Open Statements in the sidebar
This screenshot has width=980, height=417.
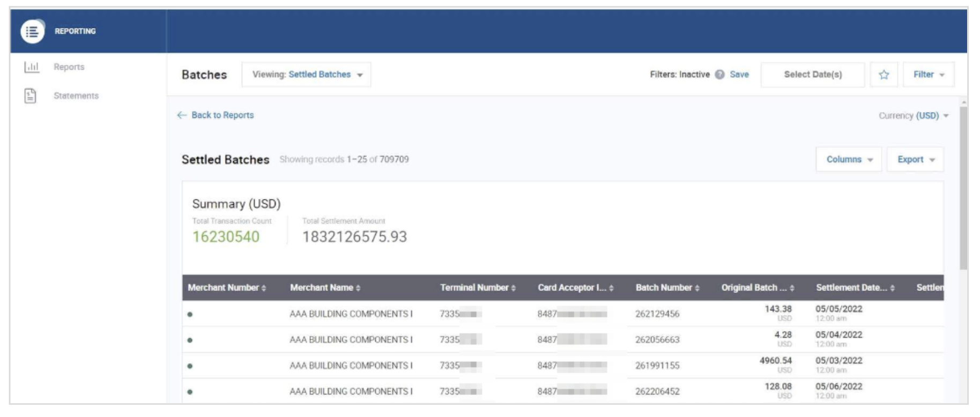pos(76,96)
